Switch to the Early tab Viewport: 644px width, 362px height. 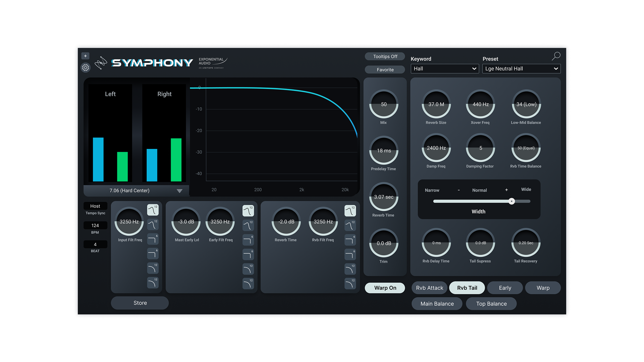(505, 288)
